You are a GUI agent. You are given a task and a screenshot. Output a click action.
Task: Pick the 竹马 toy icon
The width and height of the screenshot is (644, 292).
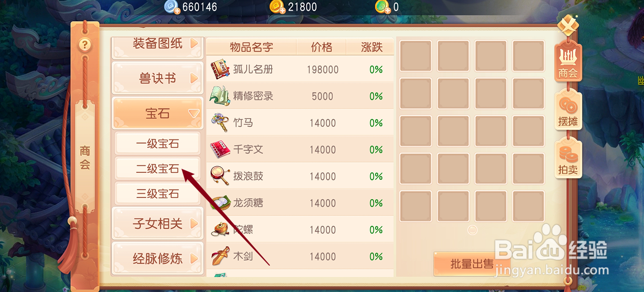click(x=220, y=123)
